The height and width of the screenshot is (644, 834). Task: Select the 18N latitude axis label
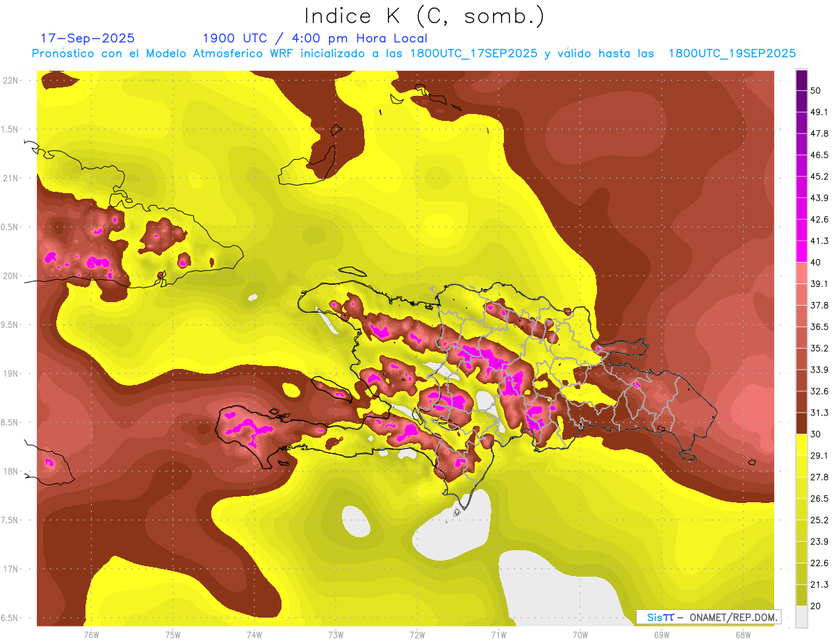click(11, 472)
